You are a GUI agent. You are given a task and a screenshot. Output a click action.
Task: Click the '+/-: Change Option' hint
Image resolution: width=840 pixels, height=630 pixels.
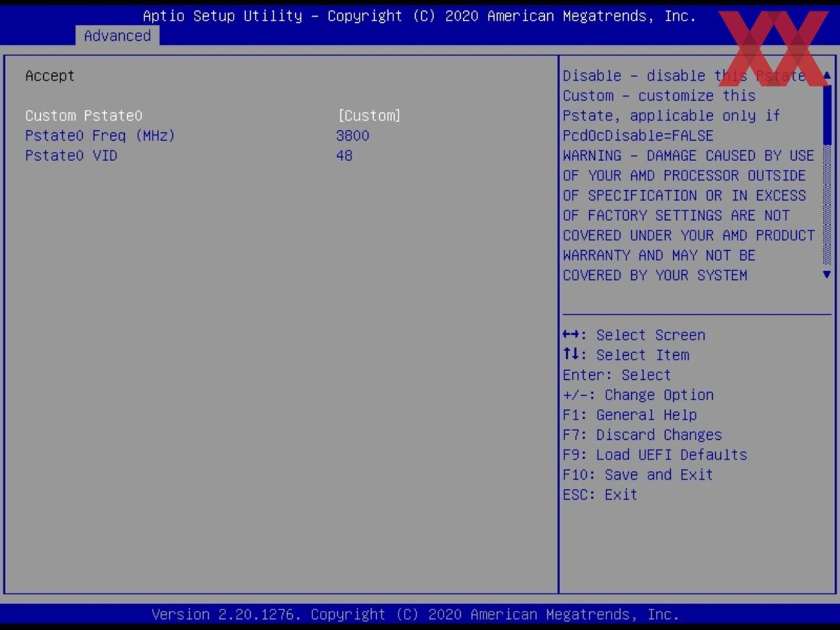pos(638,395)
